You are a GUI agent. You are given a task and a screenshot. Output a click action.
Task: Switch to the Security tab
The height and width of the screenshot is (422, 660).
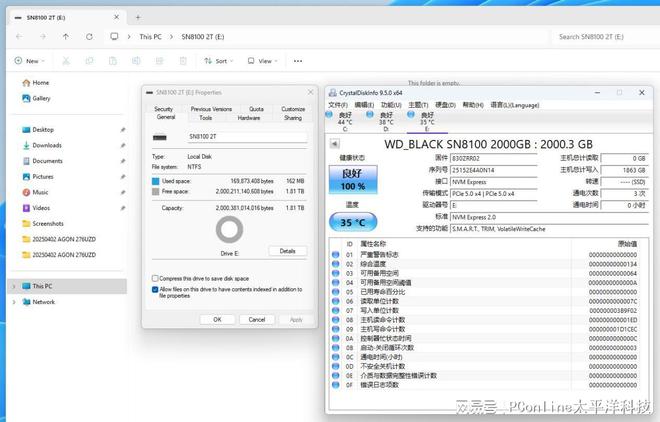(x=163, y=109)
